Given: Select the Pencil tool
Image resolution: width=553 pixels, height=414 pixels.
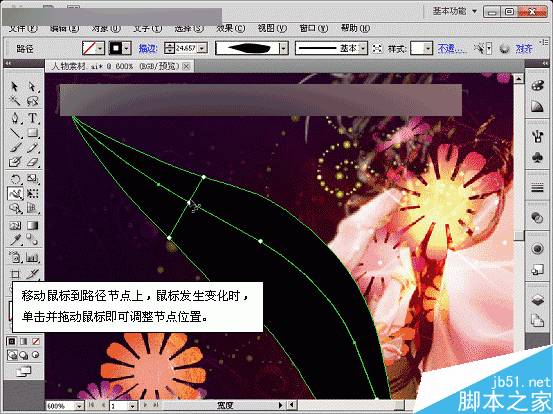Looking at the screenshot, I should (32, 147).
